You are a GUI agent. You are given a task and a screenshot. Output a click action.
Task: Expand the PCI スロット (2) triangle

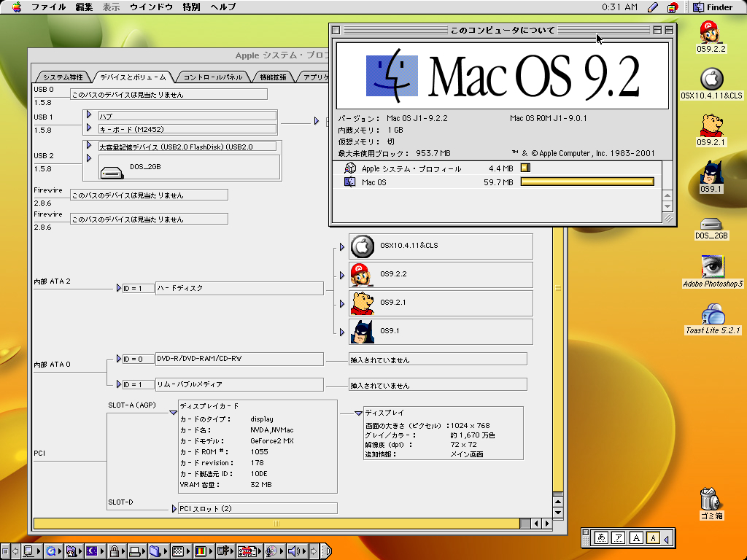174,508
